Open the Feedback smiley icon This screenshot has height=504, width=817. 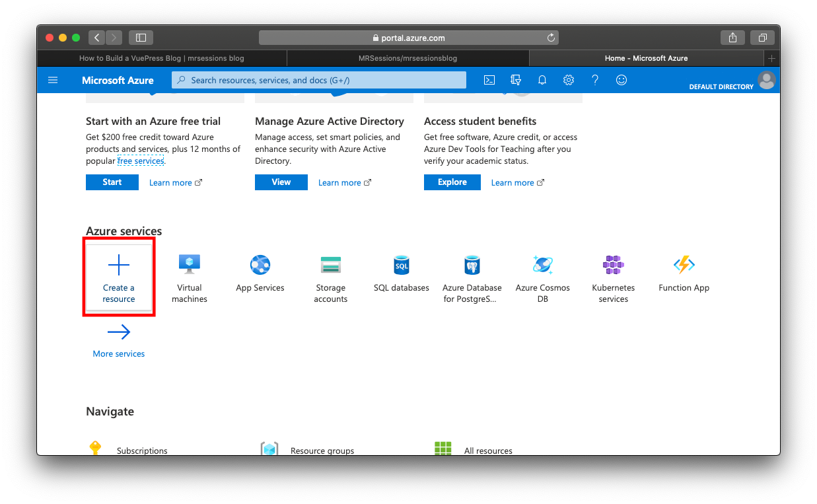622,80
